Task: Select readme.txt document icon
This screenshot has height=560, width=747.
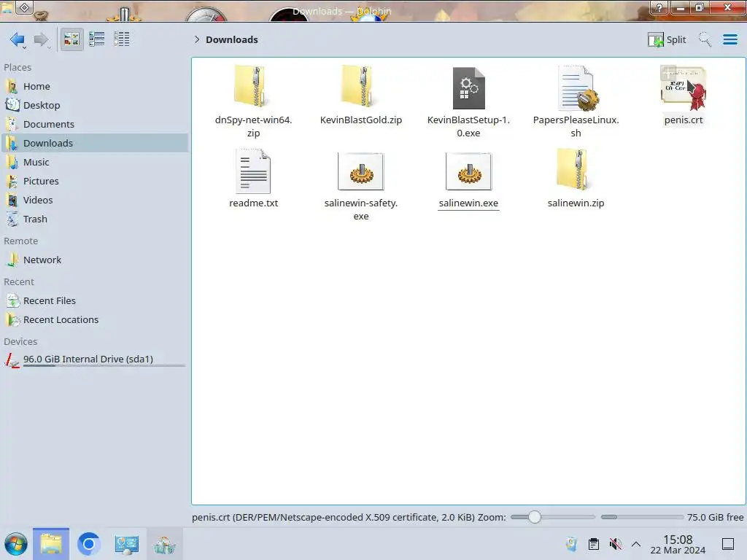Action: (253, 171)
